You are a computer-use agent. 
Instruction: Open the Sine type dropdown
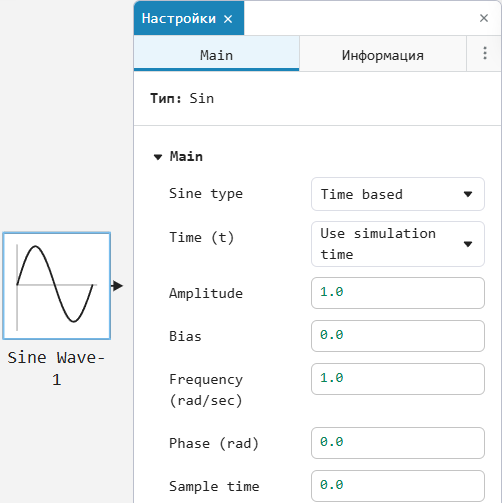point(398,194)
